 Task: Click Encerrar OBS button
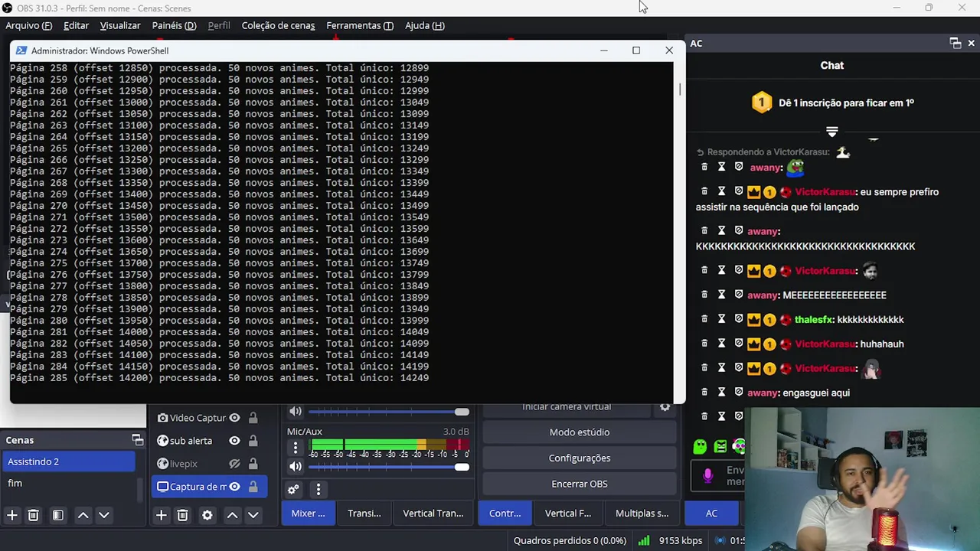point(580,484)
